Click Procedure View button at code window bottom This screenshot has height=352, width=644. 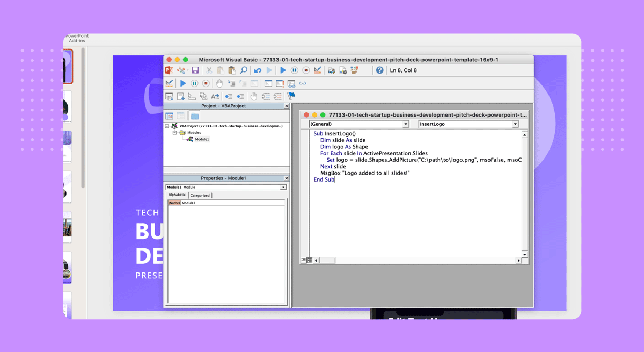pyautogui.click(x=304, y=260)
